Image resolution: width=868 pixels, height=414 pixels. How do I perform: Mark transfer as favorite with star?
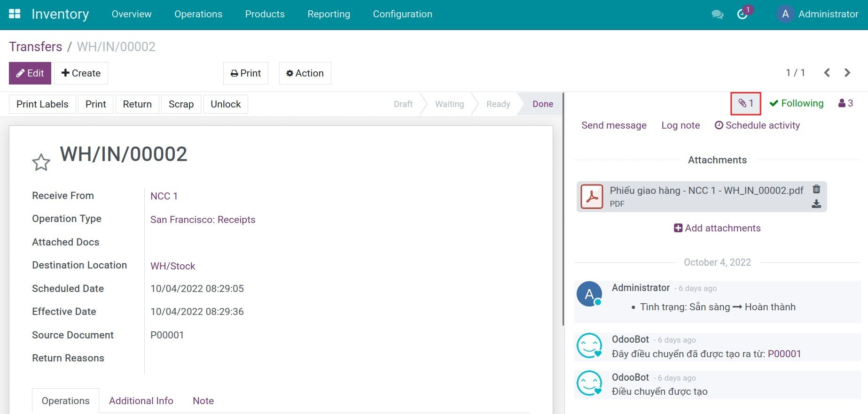pyautogui.click(x=41, y=162)
